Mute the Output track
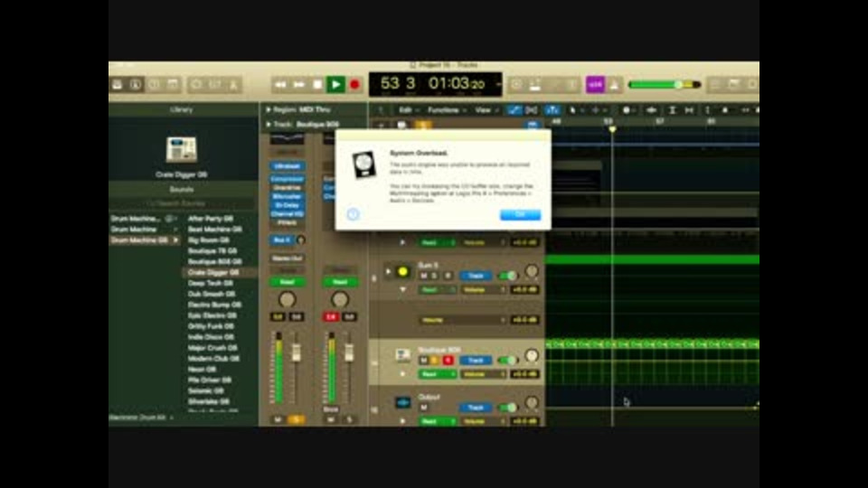 coord(423,408)
